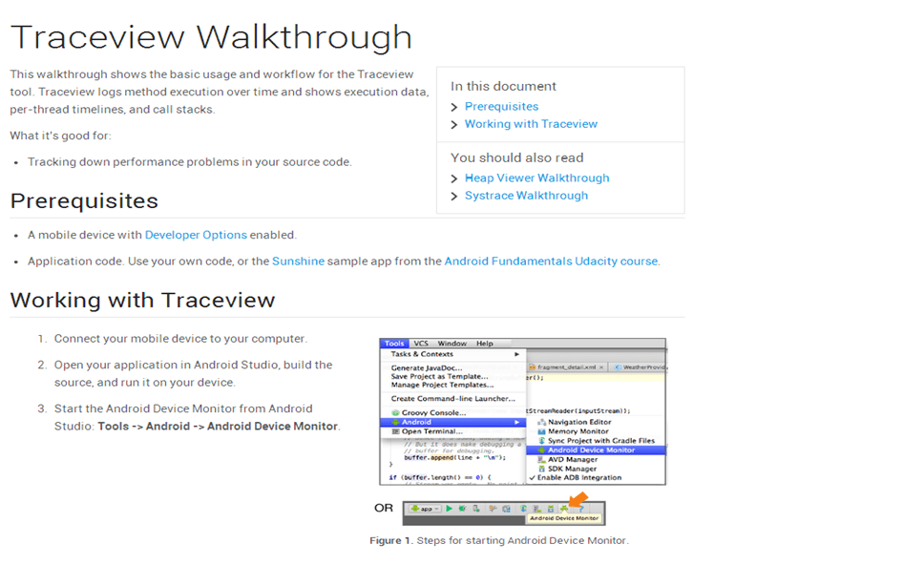The width and height of the screenshot is (924, 565).
Task: Follow the Developer Options link
Action: coord(196,235)
